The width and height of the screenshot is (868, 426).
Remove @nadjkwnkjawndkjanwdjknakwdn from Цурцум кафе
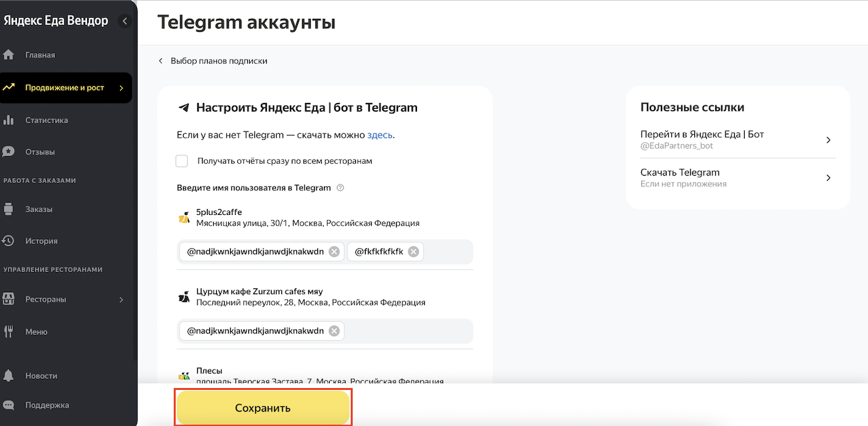tap(334, 331)
